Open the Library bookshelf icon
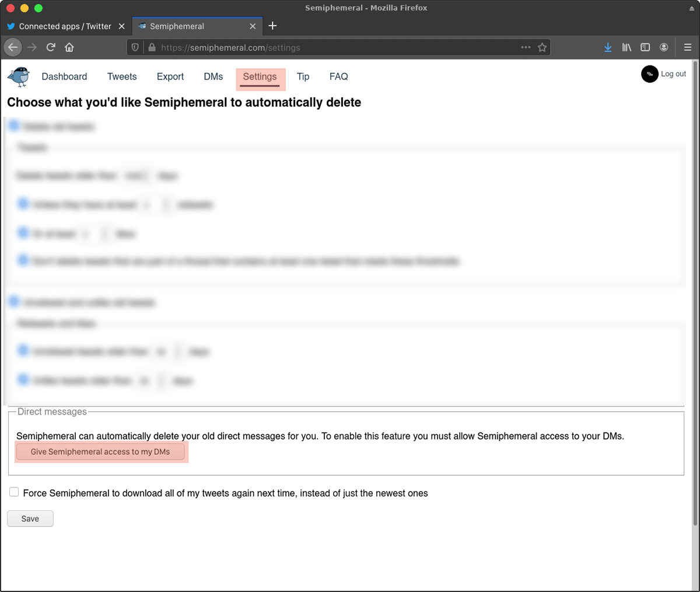 pos(626,47)
